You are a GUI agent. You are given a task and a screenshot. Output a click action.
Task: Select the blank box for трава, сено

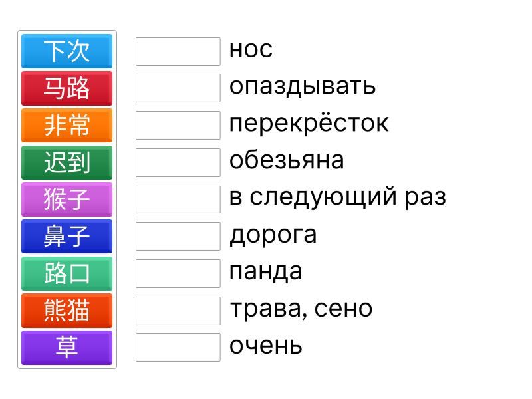click(x=178, y=310)
